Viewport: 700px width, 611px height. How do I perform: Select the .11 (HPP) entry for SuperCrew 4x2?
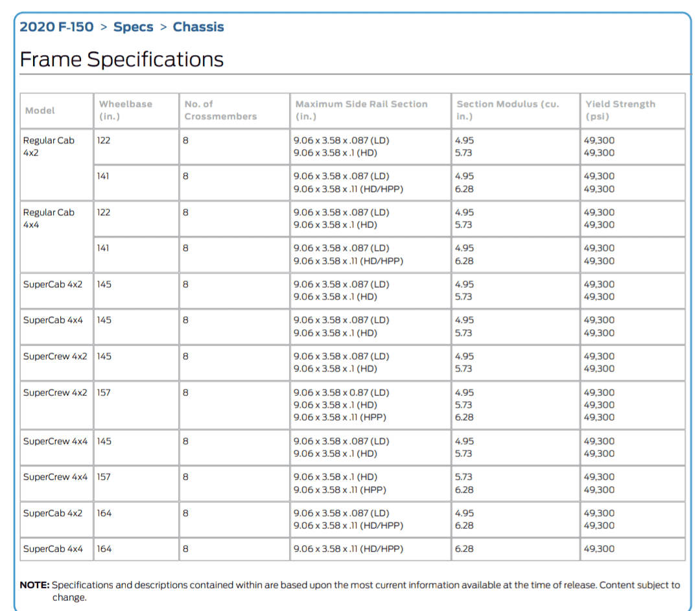pyautogui.click(x=340, y=417)
